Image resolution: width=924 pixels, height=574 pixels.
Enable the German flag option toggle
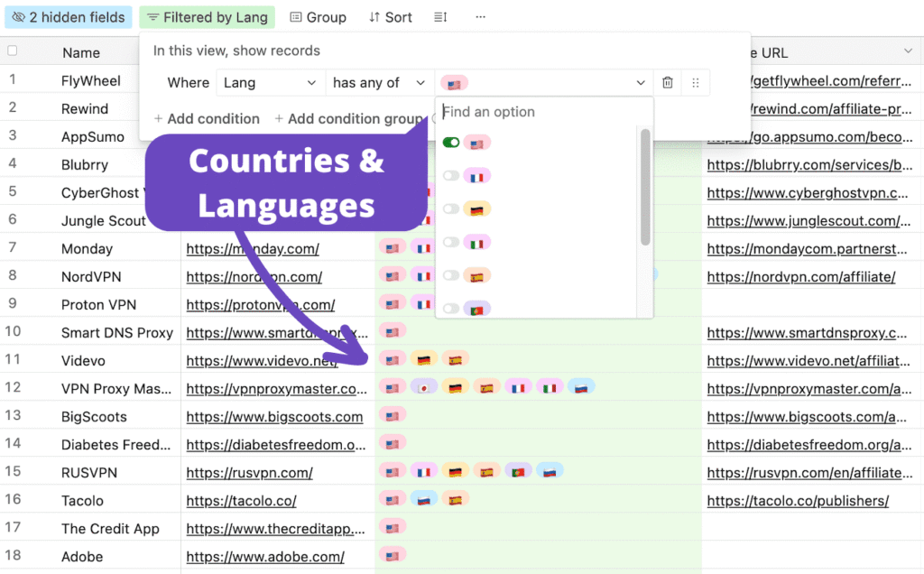point(451,208)
